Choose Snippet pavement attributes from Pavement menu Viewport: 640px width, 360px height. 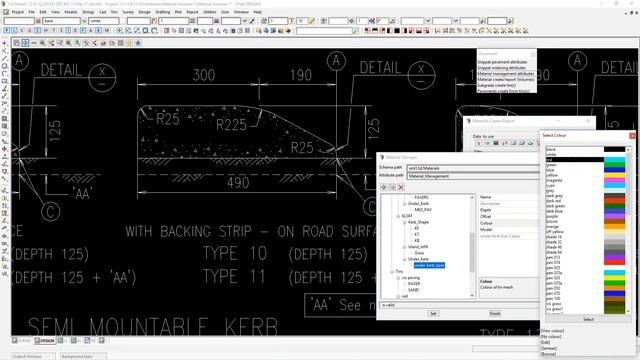click(502, 62)
